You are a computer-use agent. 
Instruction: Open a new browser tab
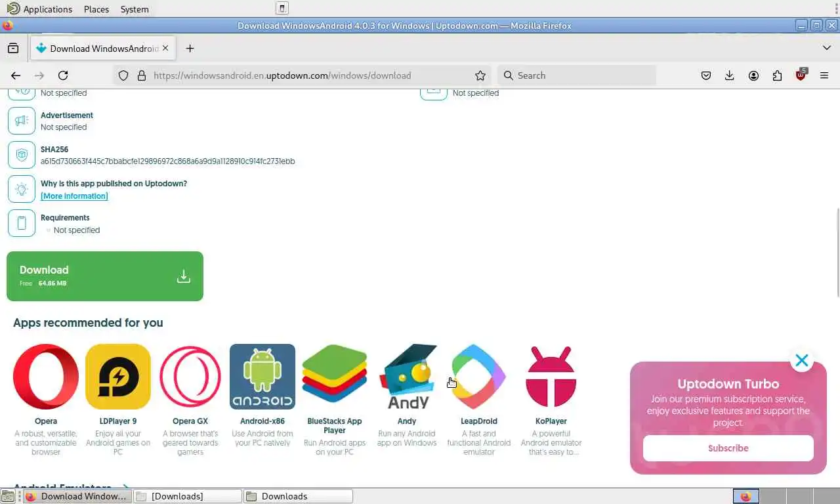click(x=190, y=49)
